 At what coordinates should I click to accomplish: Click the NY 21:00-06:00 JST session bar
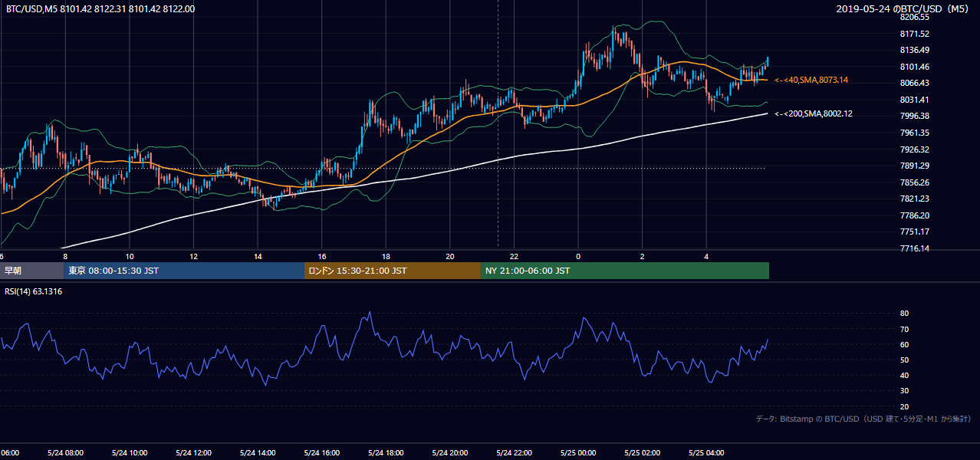[625, 271]
